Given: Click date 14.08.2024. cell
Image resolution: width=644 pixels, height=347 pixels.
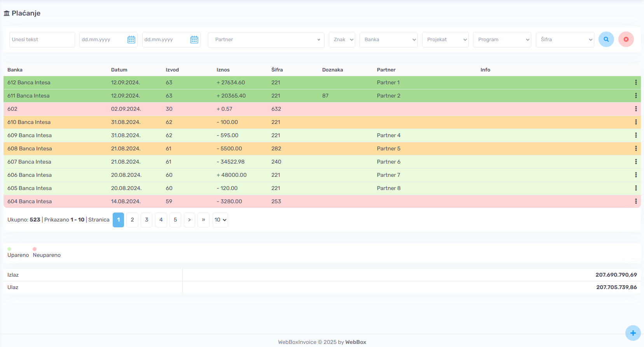Looking at the screenshot, I should 126,201.
